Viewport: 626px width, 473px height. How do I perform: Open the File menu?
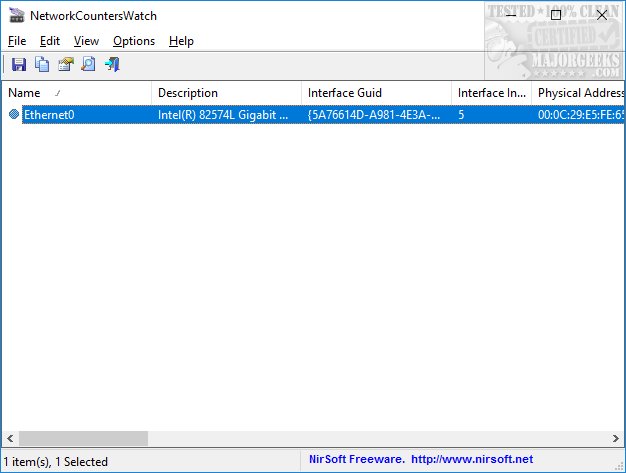(17, 41)
